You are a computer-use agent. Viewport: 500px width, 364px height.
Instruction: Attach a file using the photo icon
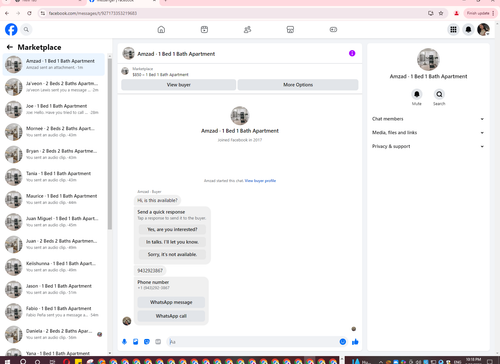pos(136,342)
